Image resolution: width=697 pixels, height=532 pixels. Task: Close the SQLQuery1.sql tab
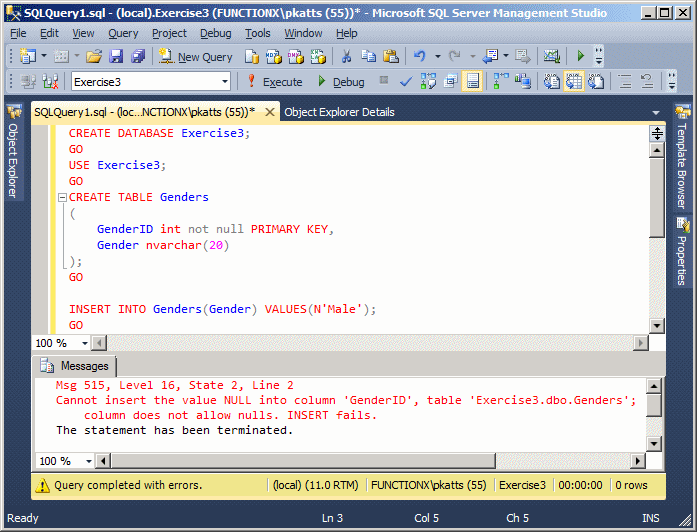(x=269, y=112)
